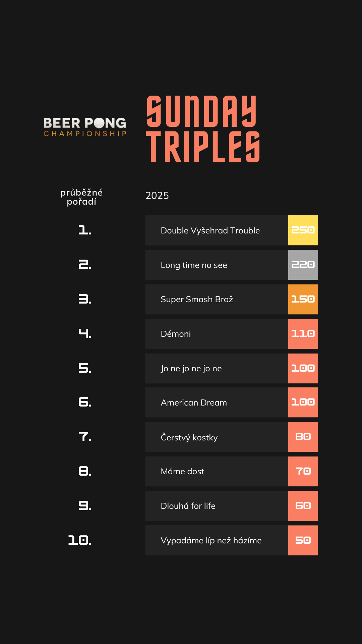Screen dimensions: 362x644
Task: Click the gray 220 score box
Action: [303, 265]
